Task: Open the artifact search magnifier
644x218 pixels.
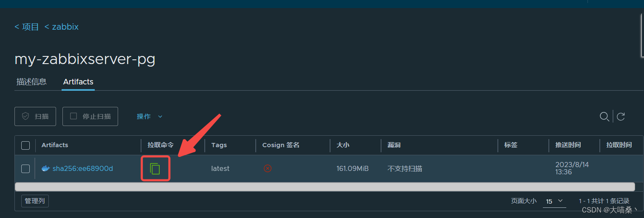Action: (x=604, y=116)
